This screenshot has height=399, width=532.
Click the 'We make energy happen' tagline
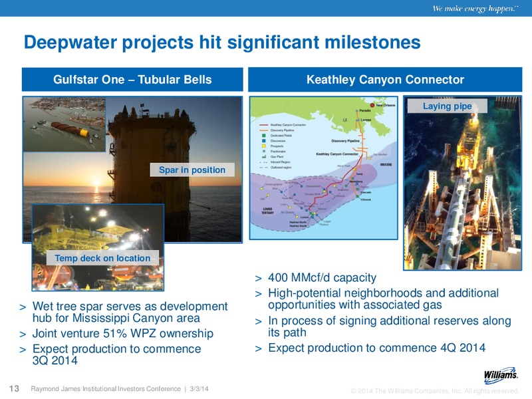[475, 8]
